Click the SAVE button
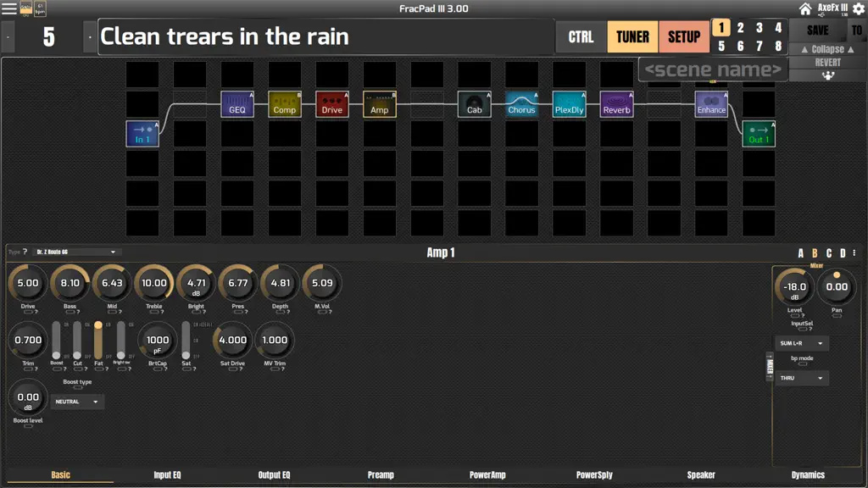Image resolution: width=868 pixels, height=488 pixels. tap(818, 30)
